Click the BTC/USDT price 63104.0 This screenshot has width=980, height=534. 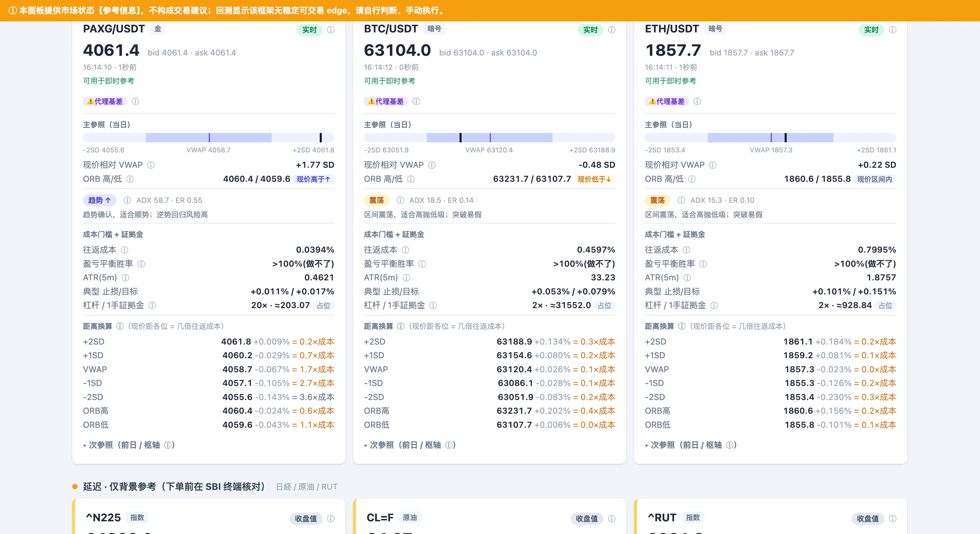[398, 50]
